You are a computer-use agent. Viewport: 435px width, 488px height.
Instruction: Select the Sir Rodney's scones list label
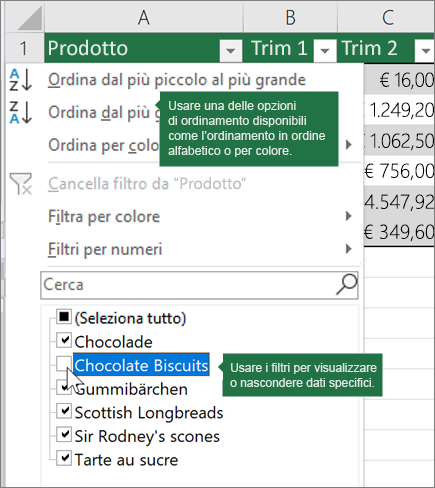click(147, 436)
